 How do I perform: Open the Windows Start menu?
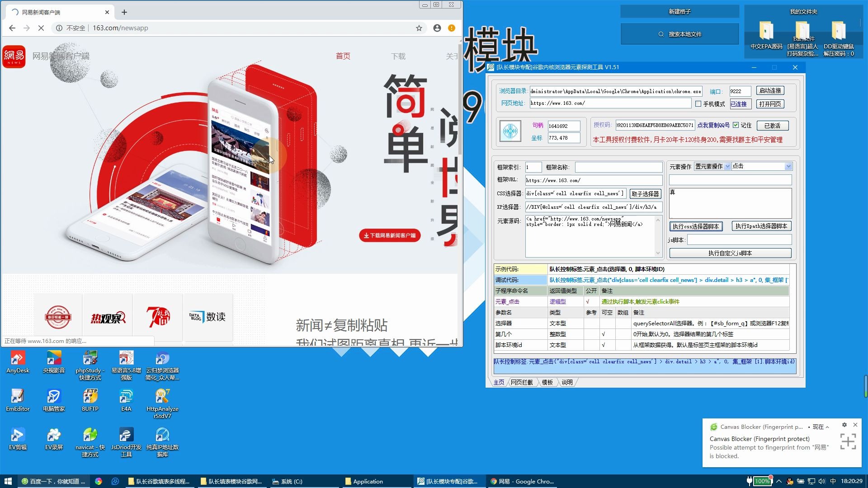click(x=8, y=481)
